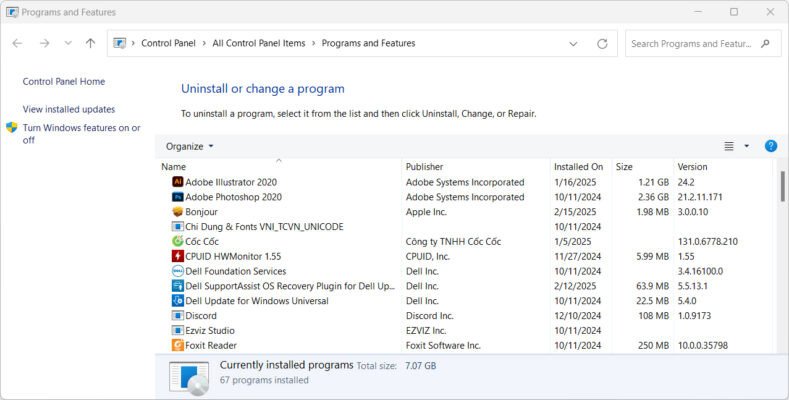Open the help question mark icon

point(770,146)
